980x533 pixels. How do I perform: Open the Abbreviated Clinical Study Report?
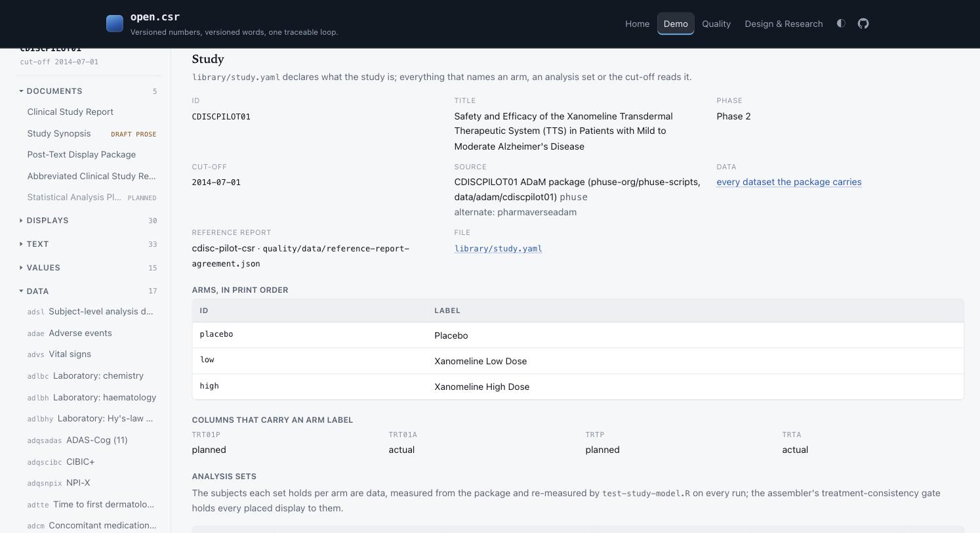pyautogui.click(x=92, y=177)
